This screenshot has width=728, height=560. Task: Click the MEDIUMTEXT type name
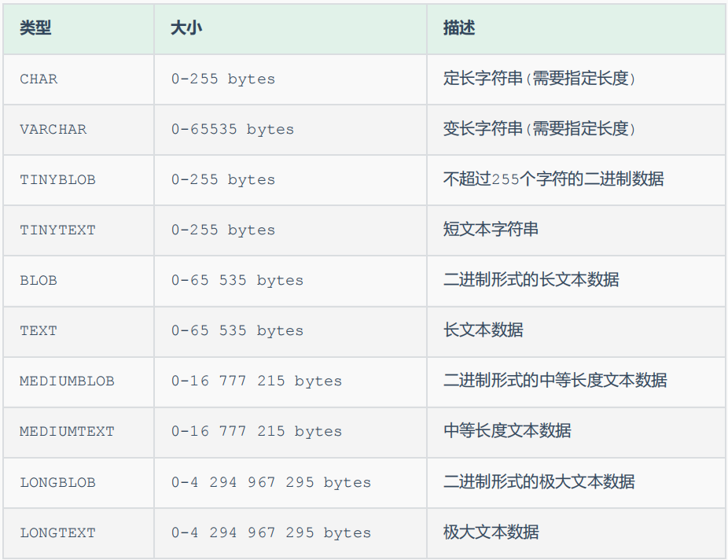67,432
